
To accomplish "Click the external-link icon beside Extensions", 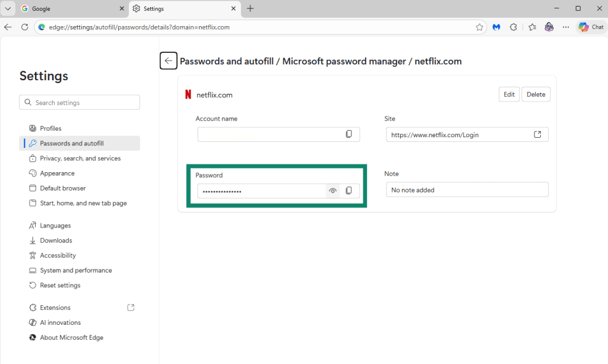I will [x=131, y=308].
